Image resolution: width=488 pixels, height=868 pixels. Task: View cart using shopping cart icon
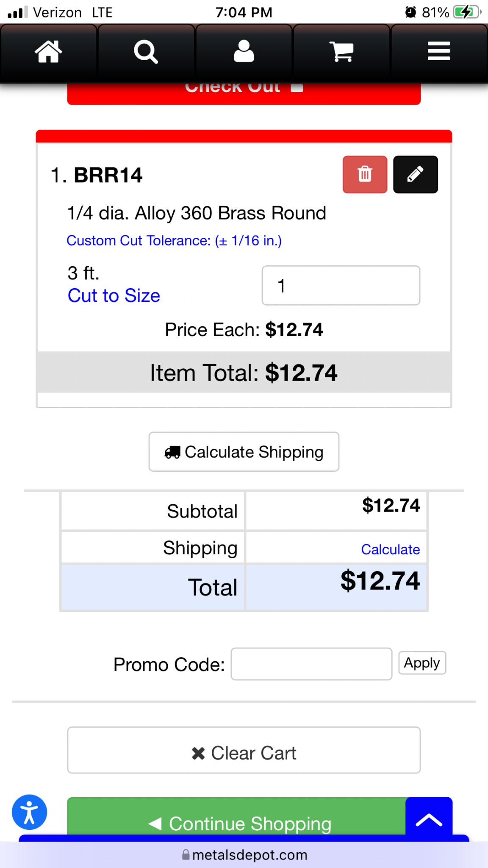tap(341, 52)
